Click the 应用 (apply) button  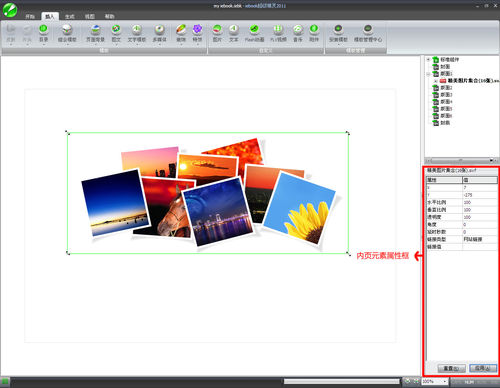[483, 368]
